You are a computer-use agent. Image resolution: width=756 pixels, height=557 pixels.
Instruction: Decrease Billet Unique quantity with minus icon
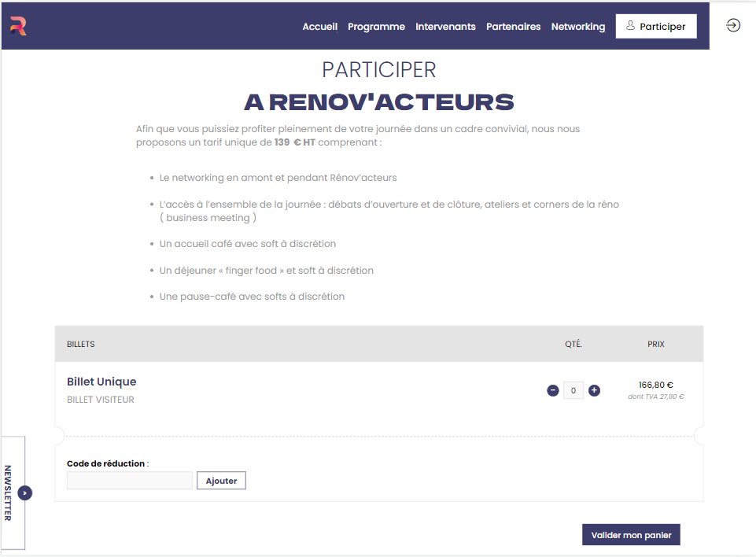coord(552,390)
